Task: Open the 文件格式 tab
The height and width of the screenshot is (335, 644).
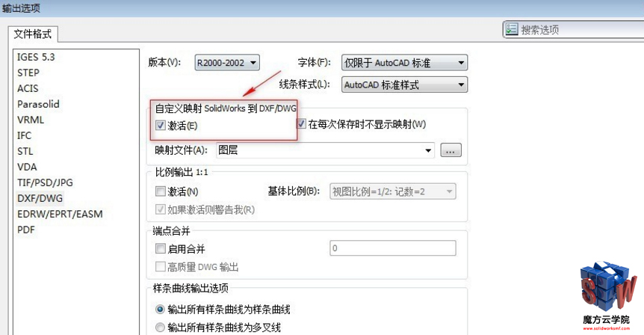Action: (x=33, y=34)
